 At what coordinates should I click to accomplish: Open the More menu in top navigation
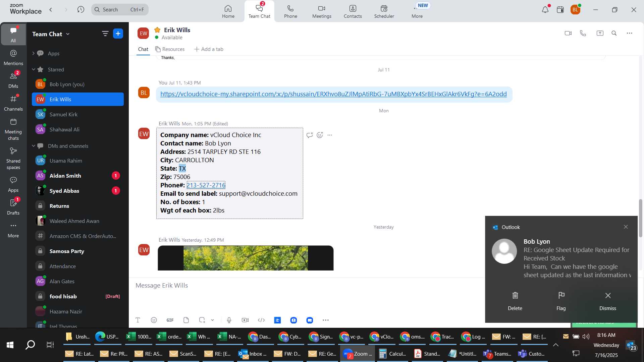[x=417, y=11]
